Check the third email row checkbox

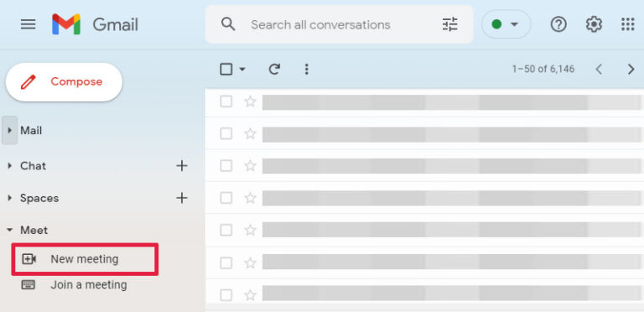(226, 166)
